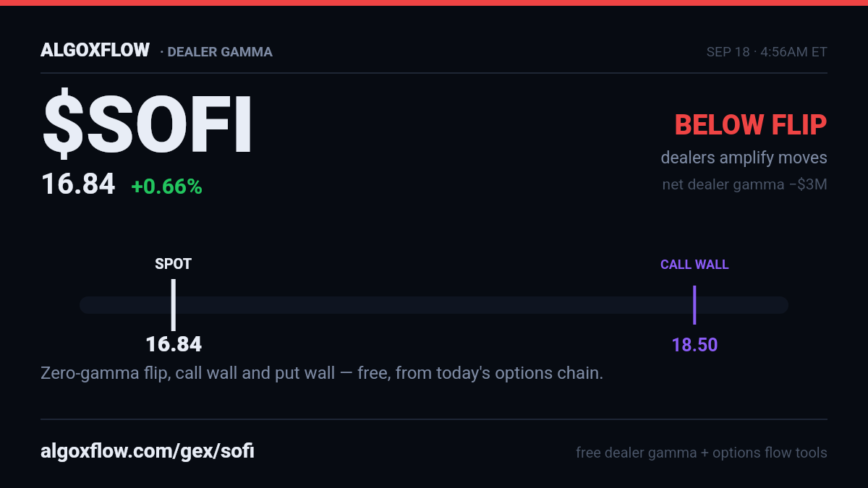The height and width of the screenshot is (488, 868).
Task: Select the 16.84 price under the ticker
Action: [78, 184]
